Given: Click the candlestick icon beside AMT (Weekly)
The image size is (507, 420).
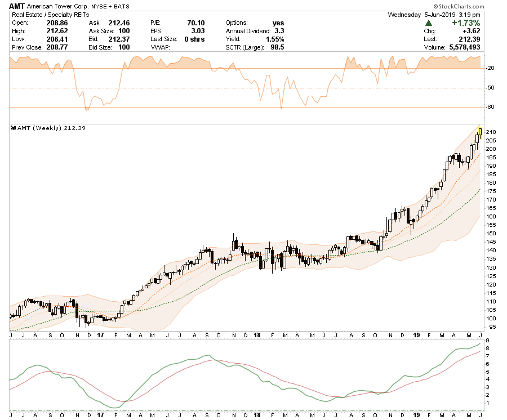Looking at the screenshot, I should (14, 128).
